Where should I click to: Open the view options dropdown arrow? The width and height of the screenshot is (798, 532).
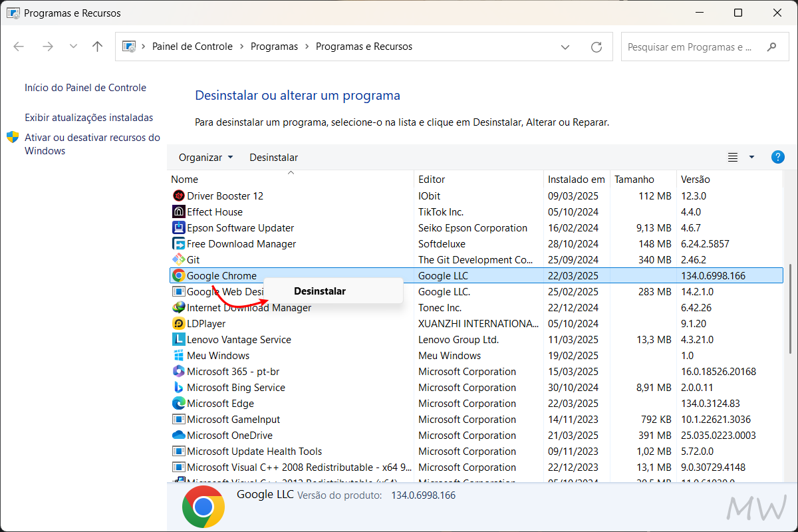coord(751,157)
